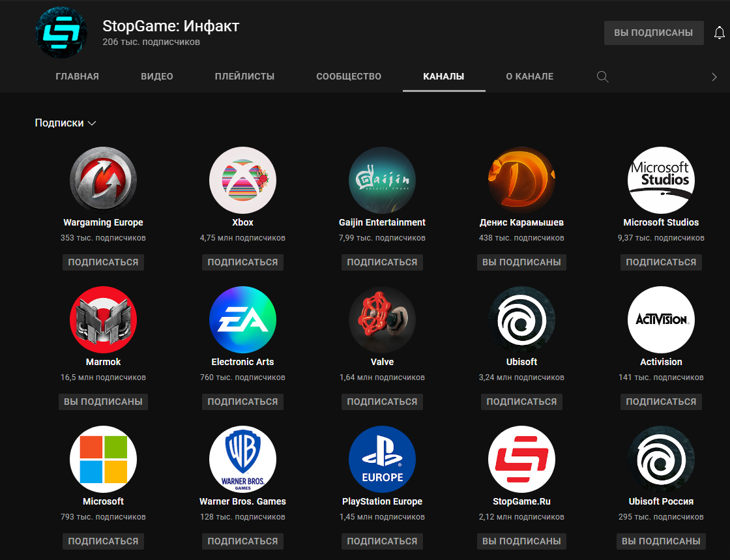Open Electronic Arts channel avatar
The width and height of the screenshot is (730, 560).
tap(242, 320)
